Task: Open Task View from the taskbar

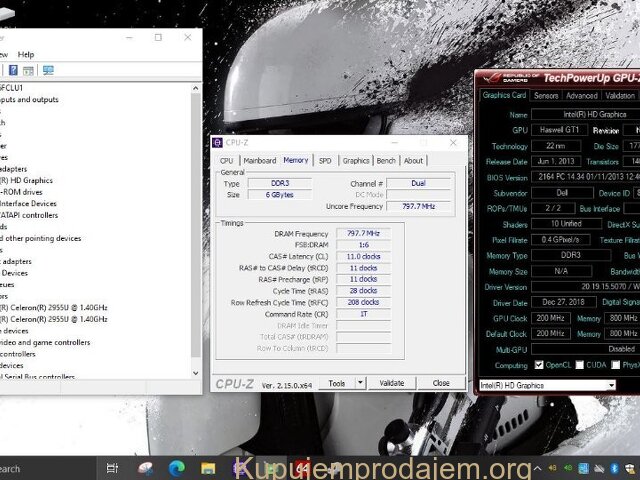Action: (x=112, y=468)
